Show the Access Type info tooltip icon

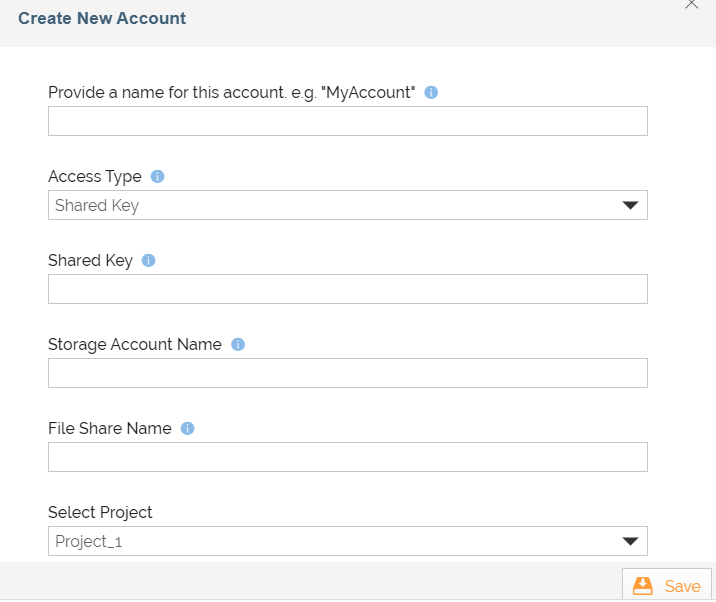tap(157, 176)
